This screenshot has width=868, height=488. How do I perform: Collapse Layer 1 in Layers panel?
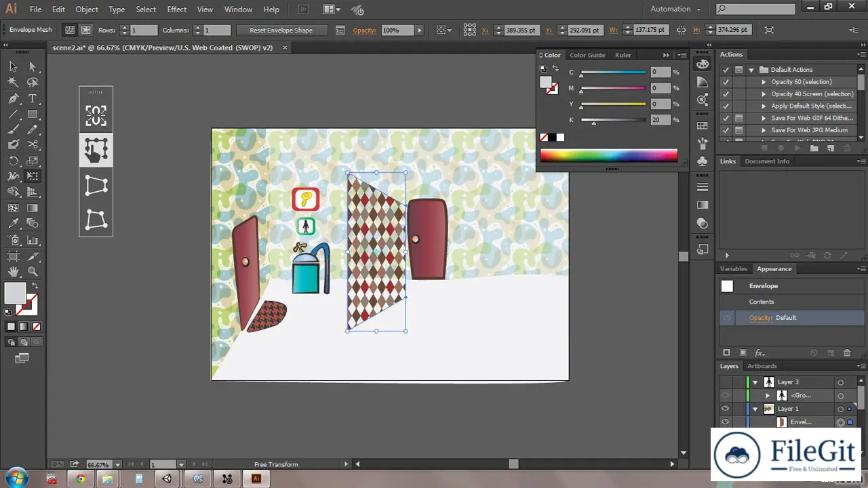(755, 409)
